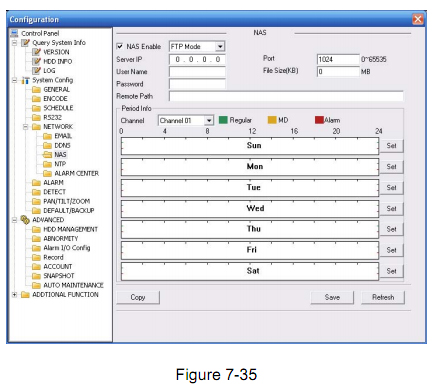Click the EMAIL folder icon
437x390 pixels.
click(48, 136)
